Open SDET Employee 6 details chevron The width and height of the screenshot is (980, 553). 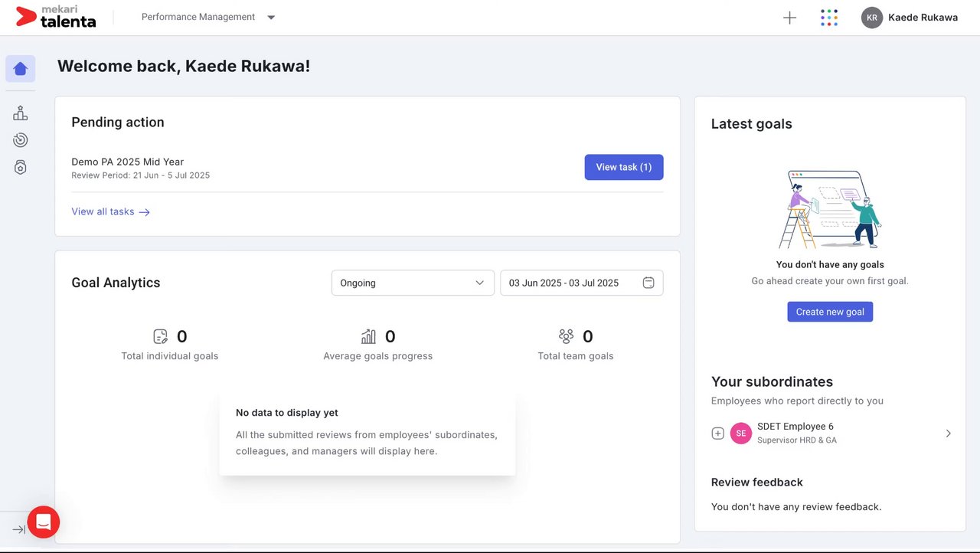tap(948, 434)
